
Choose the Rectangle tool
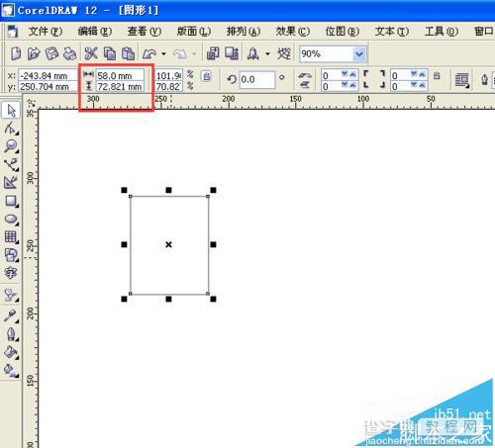pyautogui.click(x=11, y=201)
